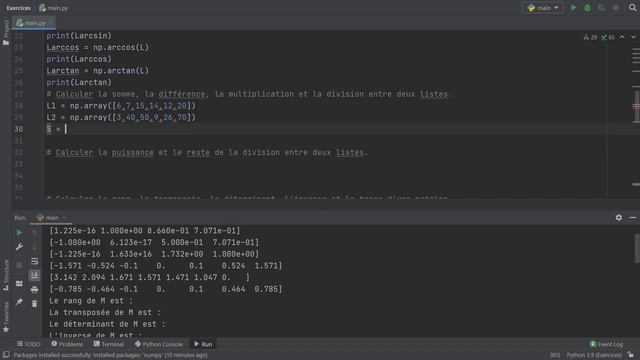
Task: Click the lock icon at status bar end
Action: [x=631, y=355]
